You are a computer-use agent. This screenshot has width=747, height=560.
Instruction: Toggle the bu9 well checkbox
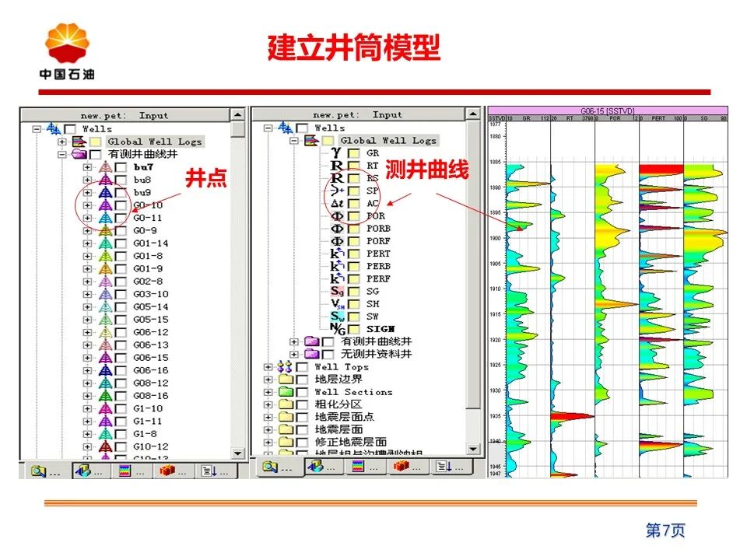[121, 193]
